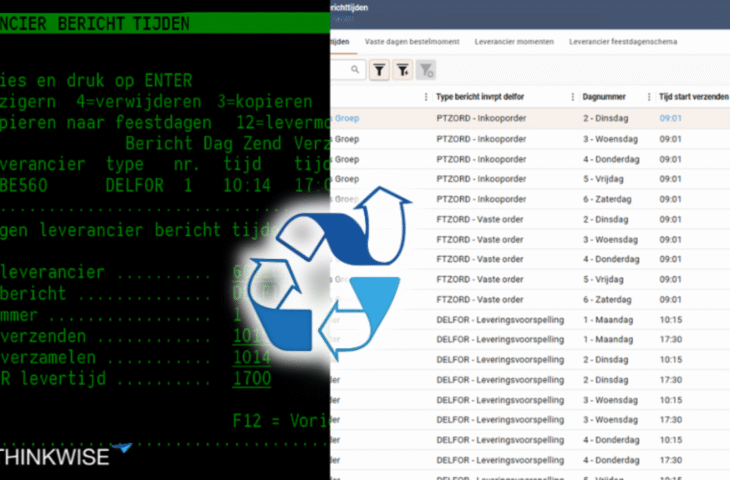Click the greyed-out clear filter icon

click(427, 70)
